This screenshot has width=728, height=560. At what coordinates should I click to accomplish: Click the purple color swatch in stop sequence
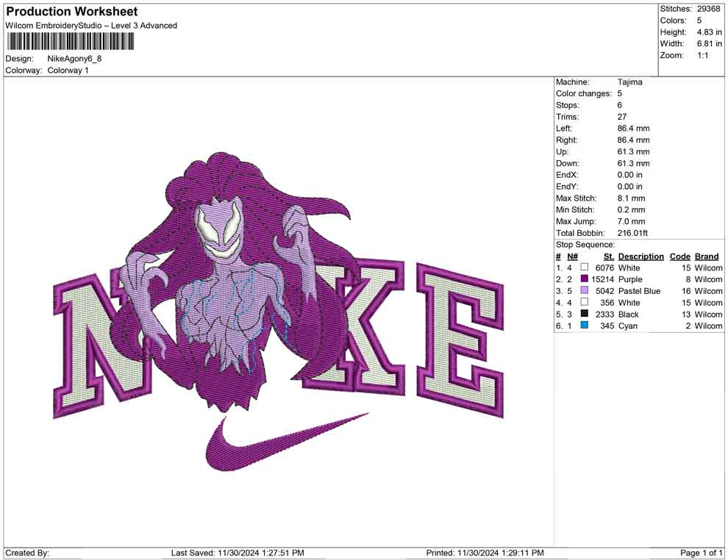pyautogui.click(x=585, y=279)
